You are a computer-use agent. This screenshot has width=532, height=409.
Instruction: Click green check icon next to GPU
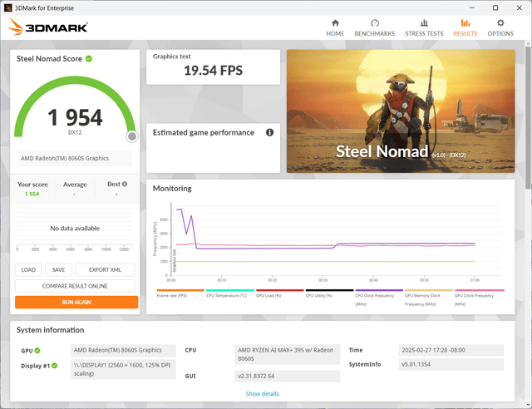point(37,350)
